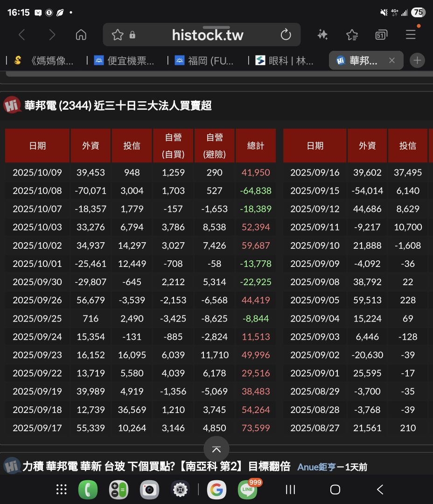Image resolution: width=433 pixels, height=504 pixels.
Task: Open news link 力積 華邦電 華新 台玻 下個買點
Action: click(156, 466)
